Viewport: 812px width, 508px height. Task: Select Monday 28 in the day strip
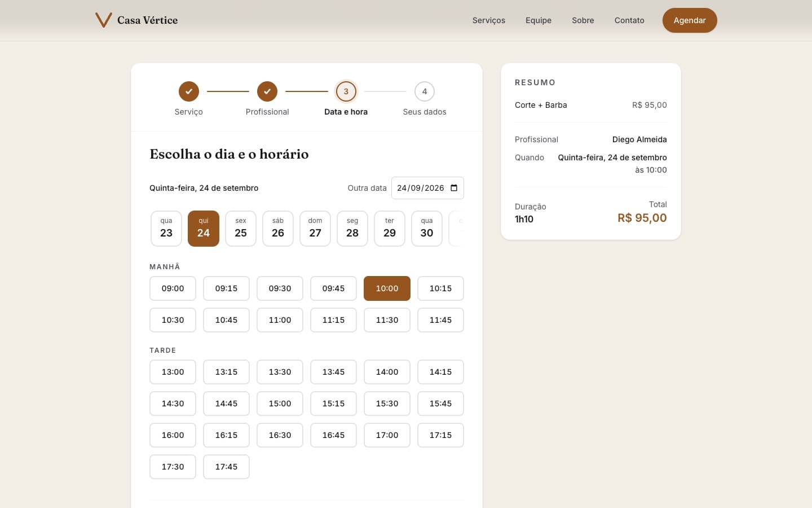tap(352, 229)
